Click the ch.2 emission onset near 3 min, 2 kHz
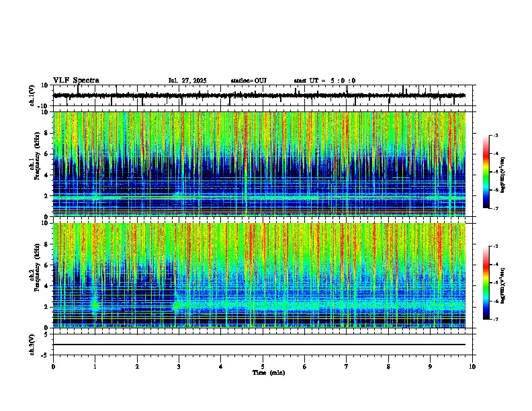The width and height of the screenshot is (532, 411). (x=177, y=306)
